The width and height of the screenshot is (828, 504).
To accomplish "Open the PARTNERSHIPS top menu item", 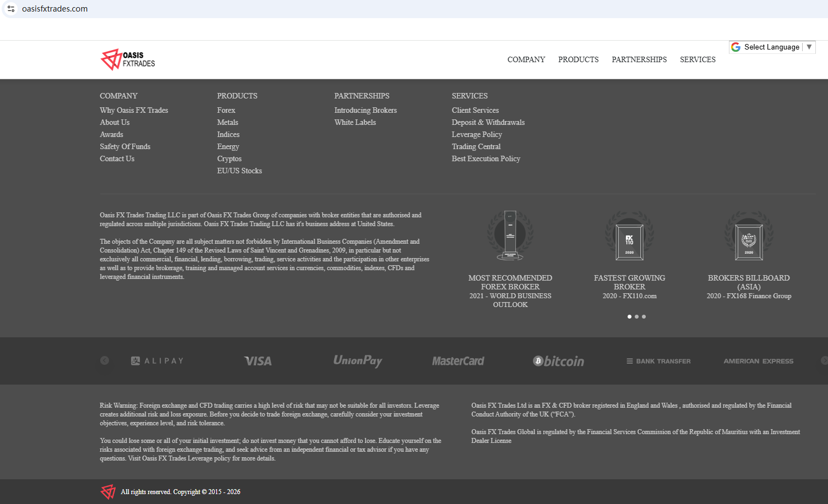I will point(639,59).
